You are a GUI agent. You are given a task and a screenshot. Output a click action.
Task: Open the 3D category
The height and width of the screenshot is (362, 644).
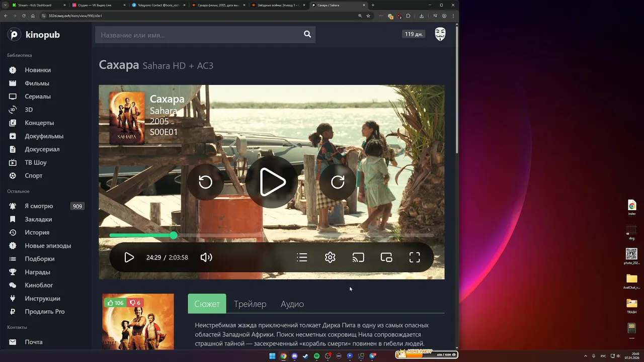pyautogui.click(x=29, y=109)
